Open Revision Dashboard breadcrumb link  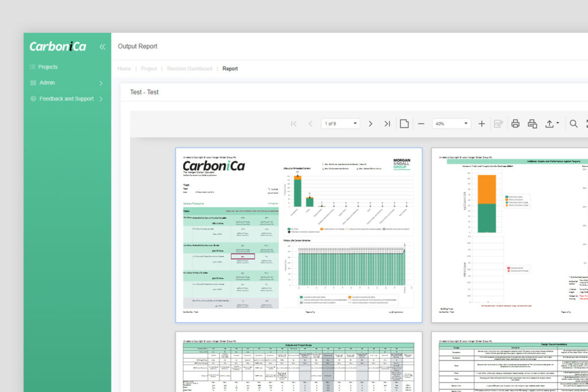pyautogui.click(x=189, y=69)
